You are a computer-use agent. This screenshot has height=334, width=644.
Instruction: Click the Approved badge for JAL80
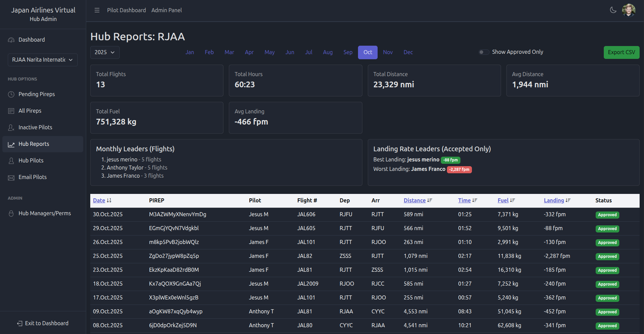pos(607,326)
